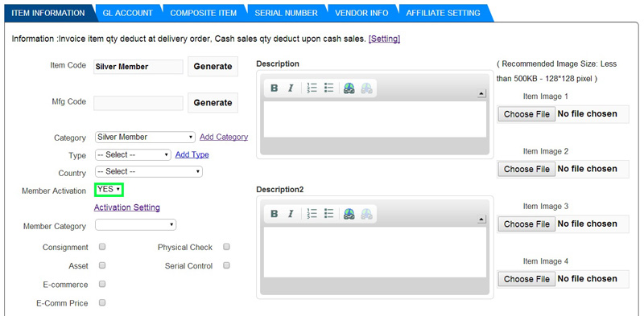Toggle bold in the Description editor
Viewport: 644px width, 316px height.
[x=274, y=88]
